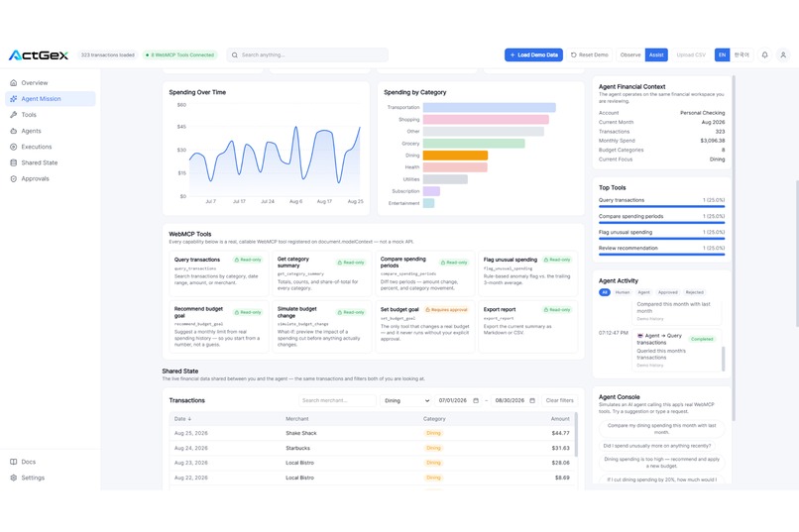This screenshot has height=532, width=799.
Task: Click the Agent Mission sparkle icon
Action: 14,99
